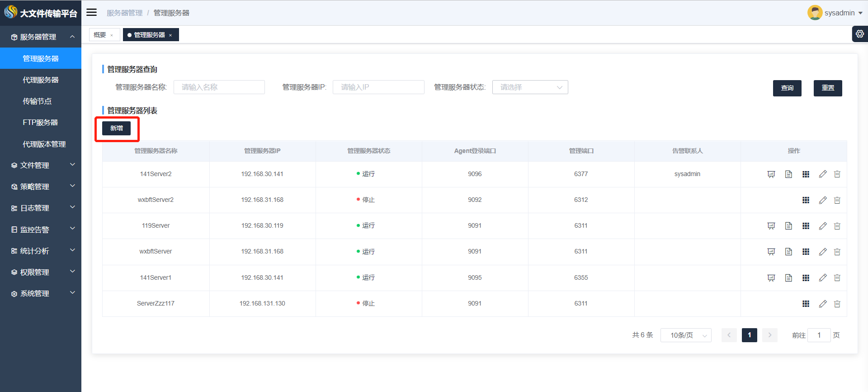Click the 管理服务器名称 input field
This screenshot has height=392, width=868.
click(219, 87)
